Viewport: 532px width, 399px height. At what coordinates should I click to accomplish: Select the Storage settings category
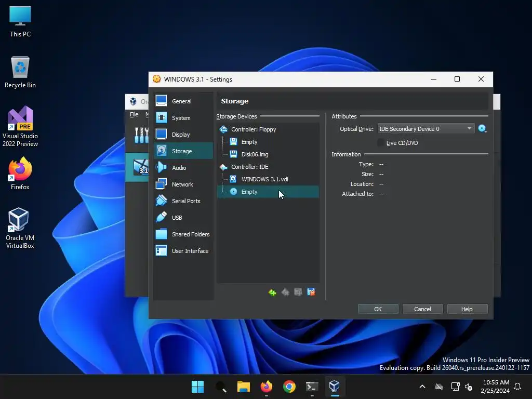pyautogui.click(x=183, y=151)
